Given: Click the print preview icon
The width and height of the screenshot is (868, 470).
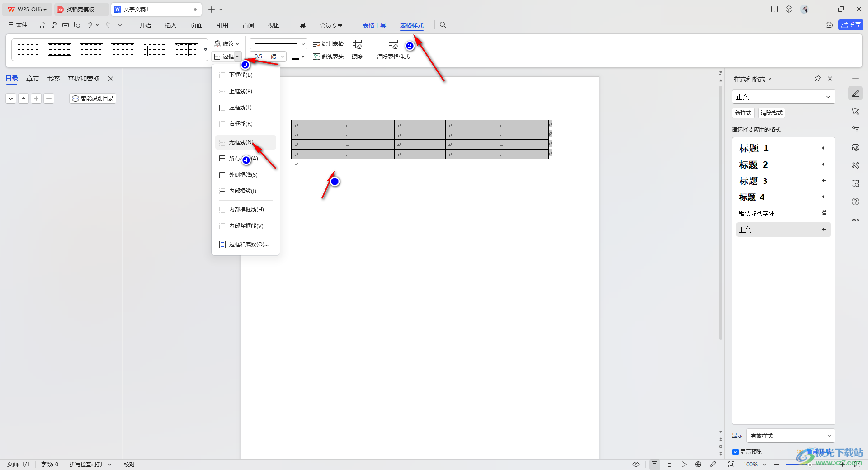Looking at the screenshot, I should click(77, 25).
